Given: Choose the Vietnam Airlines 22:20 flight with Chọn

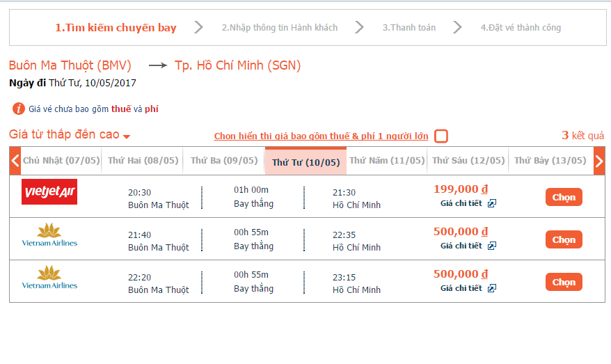Looking at the screenshot, I should pyautogui.click(x=564, y=282).
